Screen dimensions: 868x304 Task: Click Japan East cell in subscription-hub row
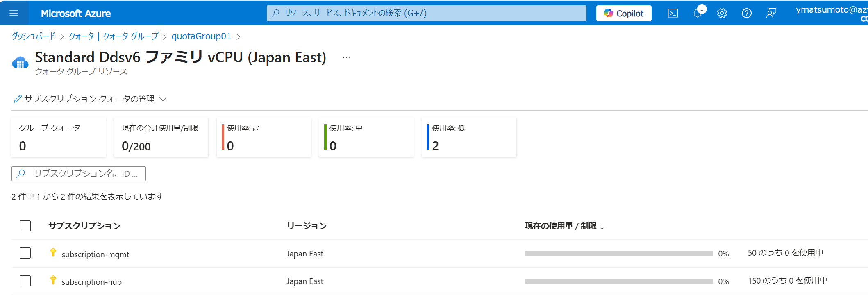click(x=305, y=281)
